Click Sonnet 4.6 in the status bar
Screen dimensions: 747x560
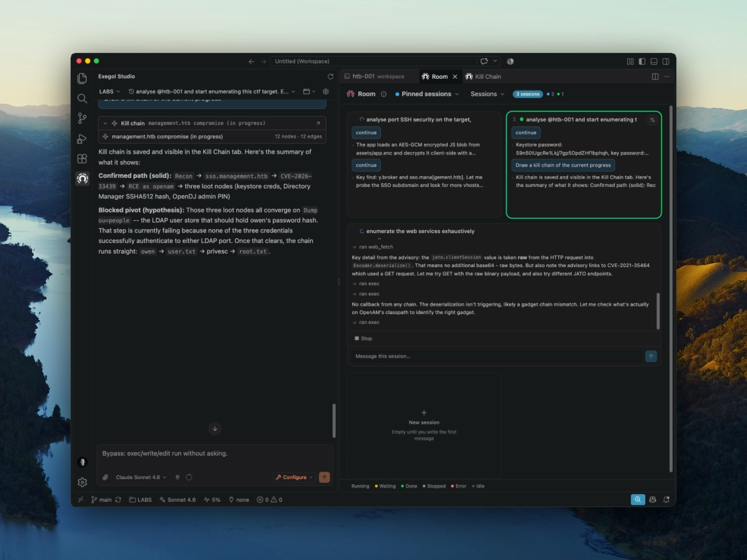pos(178,500)
